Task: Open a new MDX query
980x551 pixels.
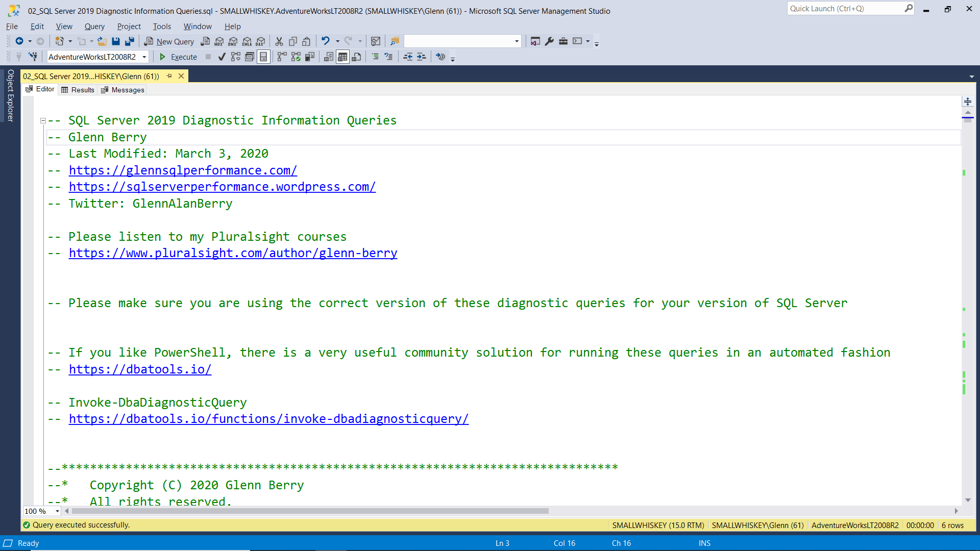Action: tap(219, 41)
